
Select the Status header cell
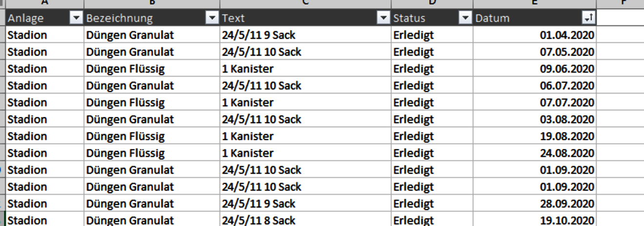432,18
